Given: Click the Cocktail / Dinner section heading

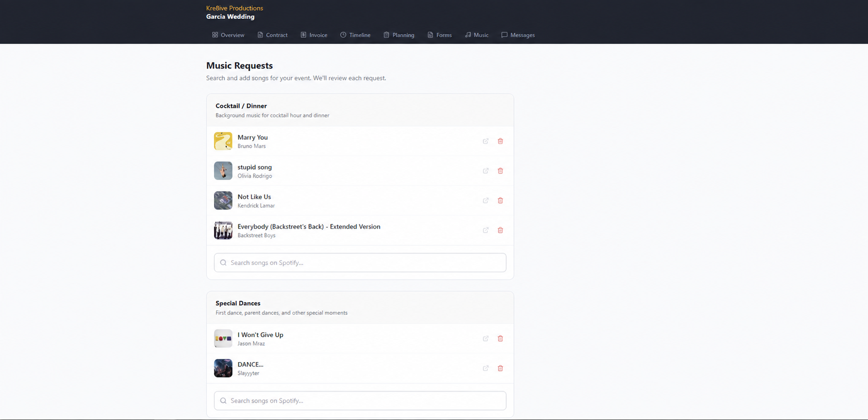Looking at the screenshot, I should pyautogui.click(x=241, y=106).
